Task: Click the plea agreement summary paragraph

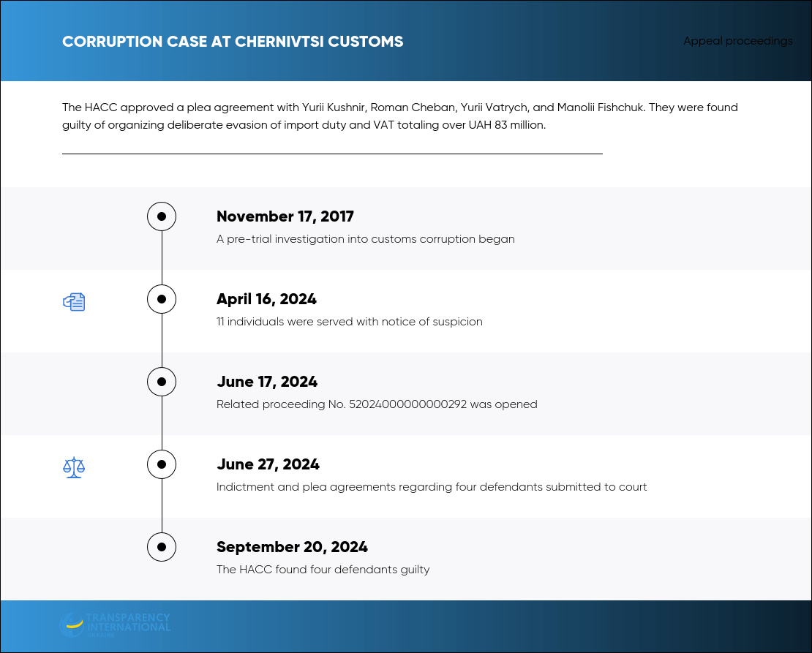Action: coord(400,116)
